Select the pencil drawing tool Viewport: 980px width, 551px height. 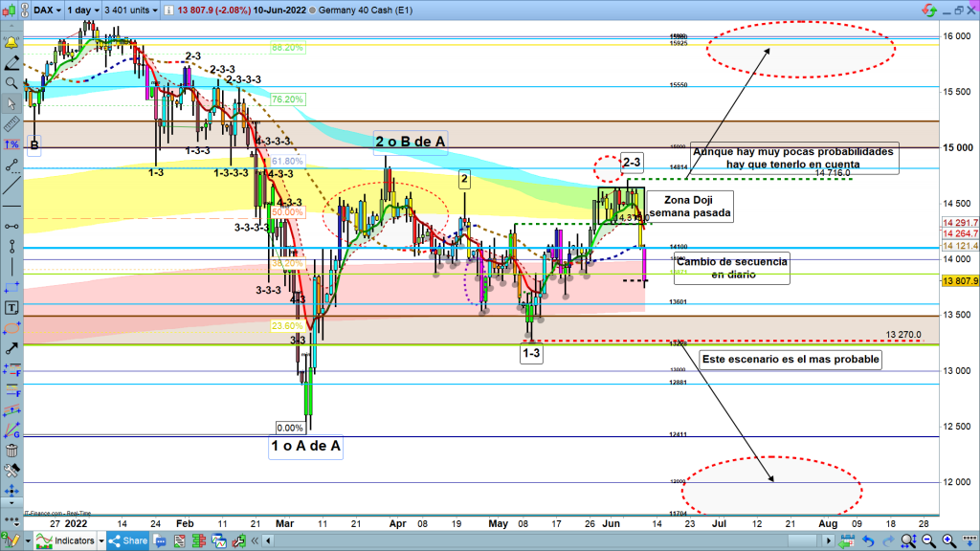pyautogui.click(x=11, y=64)
